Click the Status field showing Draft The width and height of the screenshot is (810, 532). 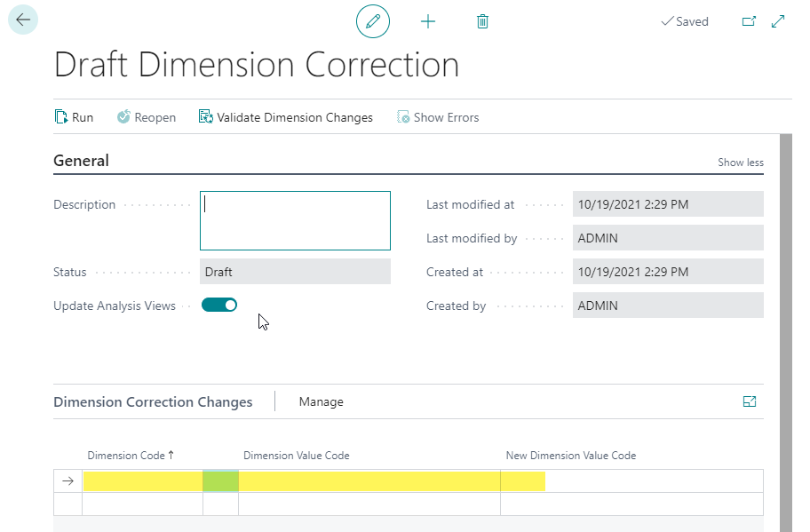(295, 272)
